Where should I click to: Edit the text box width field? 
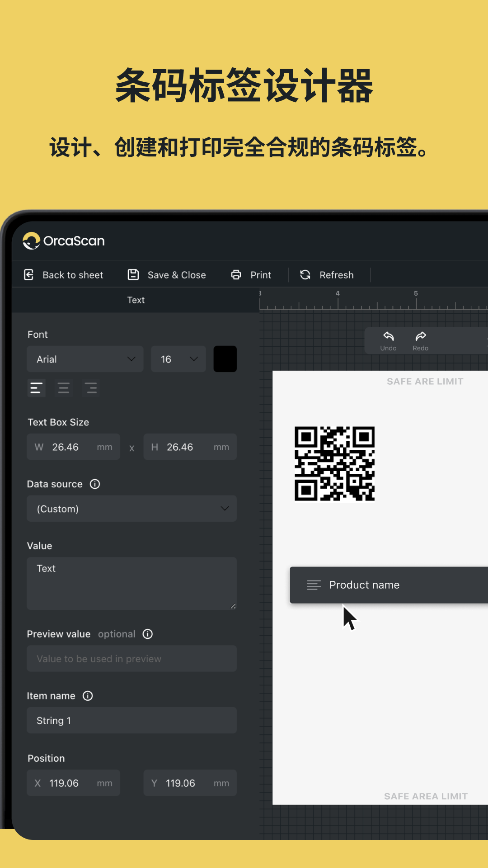tap(74, 447)
